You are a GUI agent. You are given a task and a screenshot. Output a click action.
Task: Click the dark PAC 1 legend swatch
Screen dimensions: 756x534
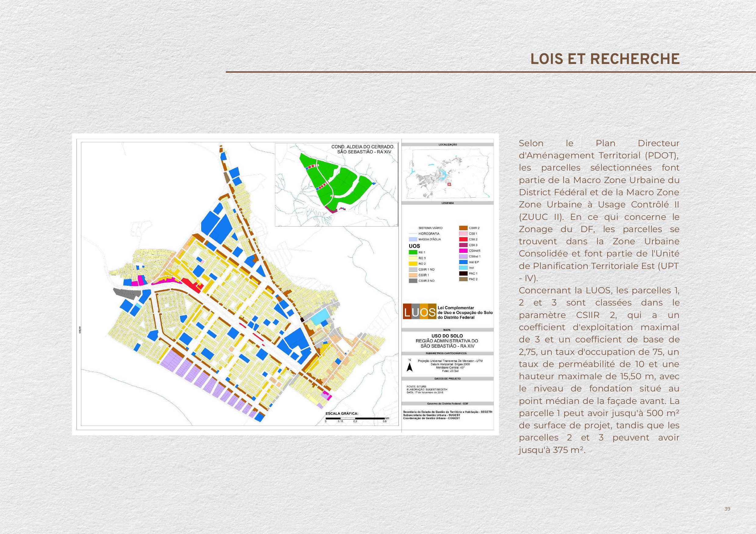(x=463, y=274)
